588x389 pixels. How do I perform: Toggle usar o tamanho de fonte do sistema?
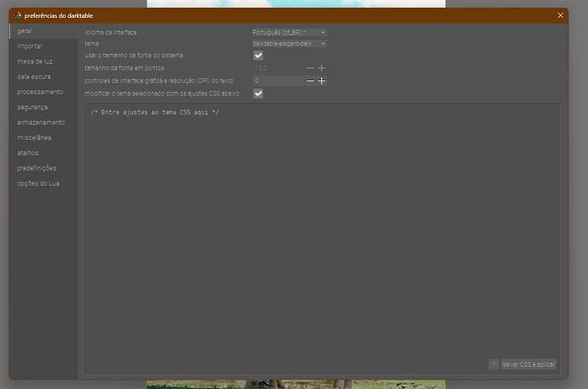point(258,55)
